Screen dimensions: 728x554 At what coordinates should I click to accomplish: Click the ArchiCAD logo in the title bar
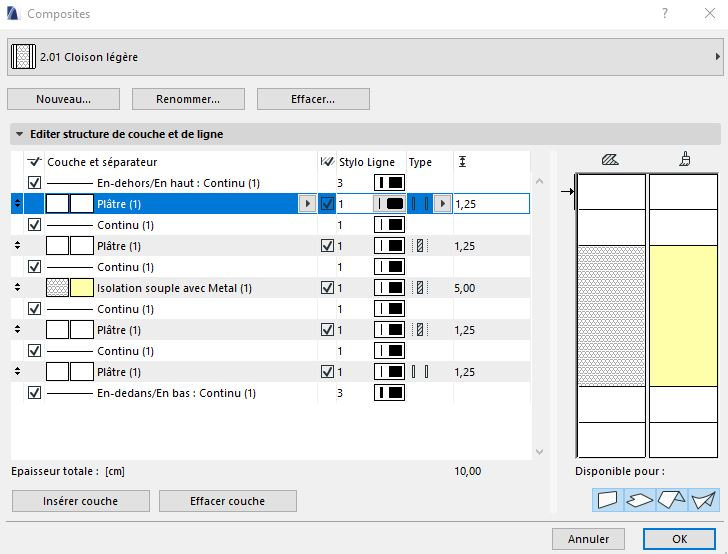(13, 13)
